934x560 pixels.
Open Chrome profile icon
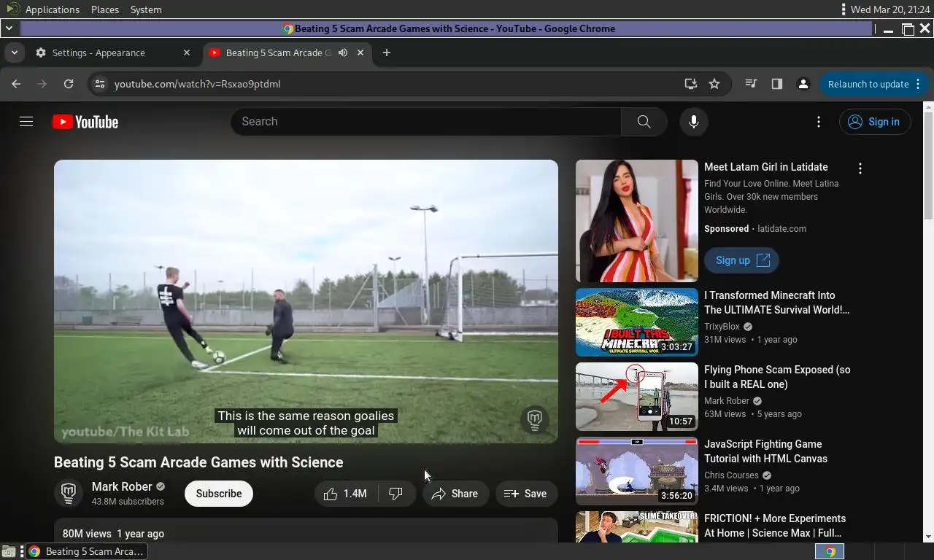[803, 84]
